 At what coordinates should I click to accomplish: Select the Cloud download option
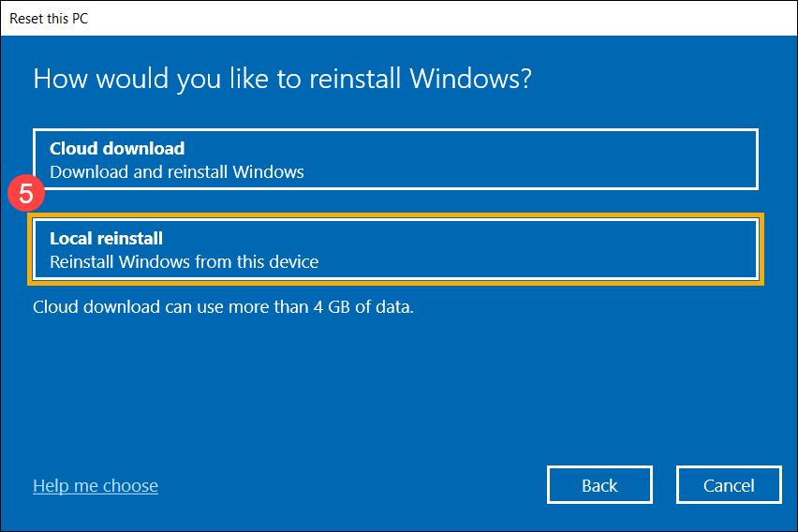394,159
